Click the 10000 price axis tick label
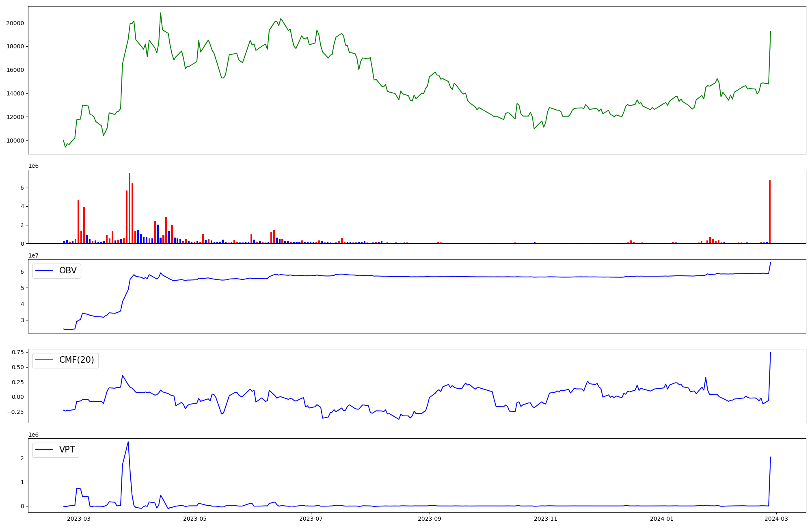Image resolution: width=812 pixels, height=528 pixels. tap(15, 141)
